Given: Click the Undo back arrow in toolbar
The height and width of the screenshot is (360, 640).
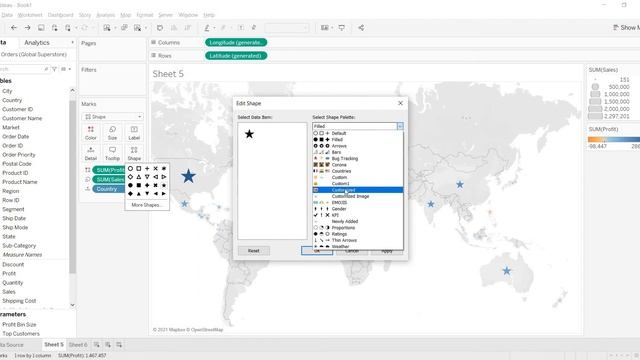Looking at the screenshot, I should tap(14, 28).
